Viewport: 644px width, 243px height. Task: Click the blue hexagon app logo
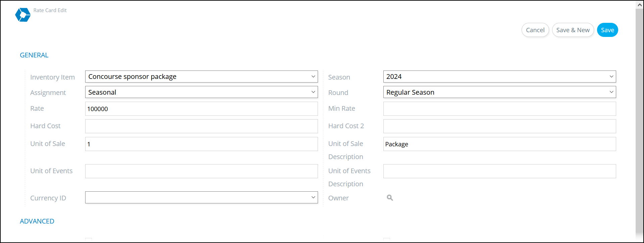[x=23, y=15]
